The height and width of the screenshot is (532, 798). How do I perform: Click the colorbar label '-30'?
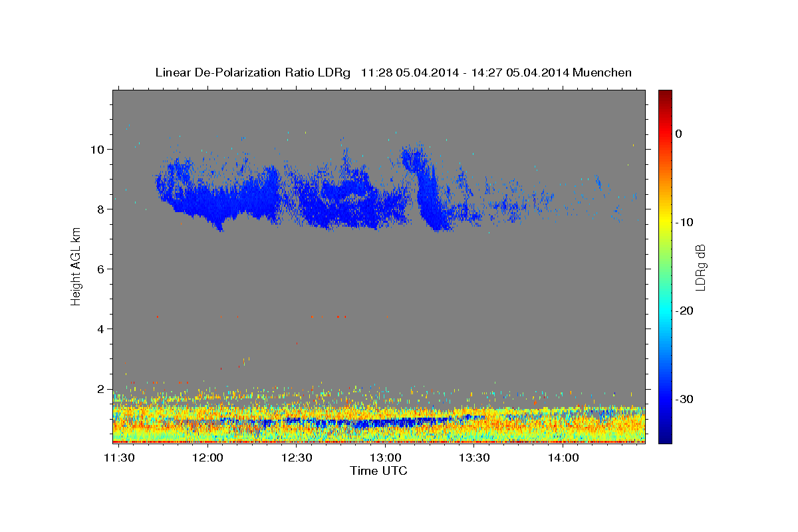click(x=684, y=399)
